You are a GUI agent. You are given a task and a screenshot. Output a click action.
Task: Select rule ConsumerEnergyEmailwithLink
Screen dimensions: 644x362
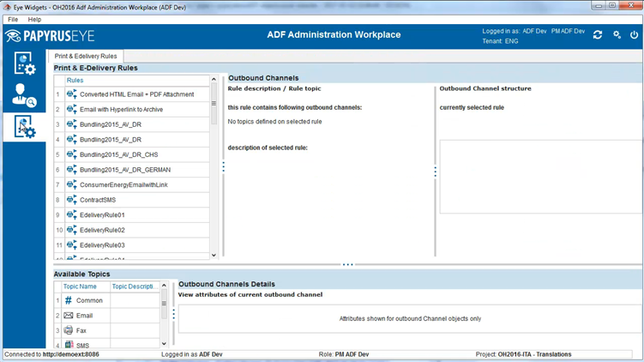[123, 185]
